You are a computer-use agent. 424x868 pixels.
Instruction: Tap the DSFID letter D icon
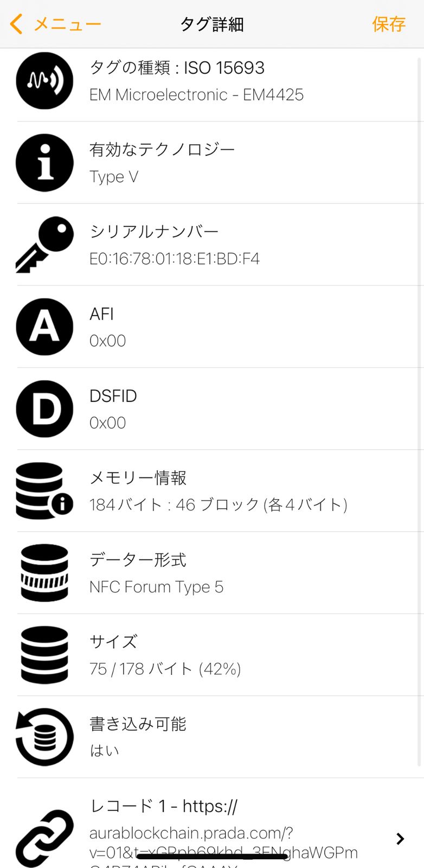(44, 409)
